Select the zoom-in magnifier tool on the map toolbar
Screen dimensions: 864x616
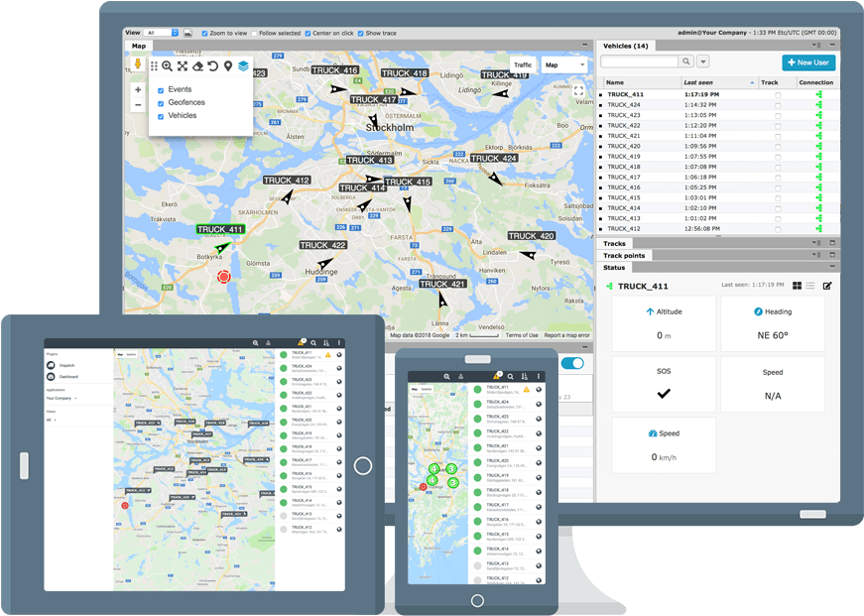point(168,65)
